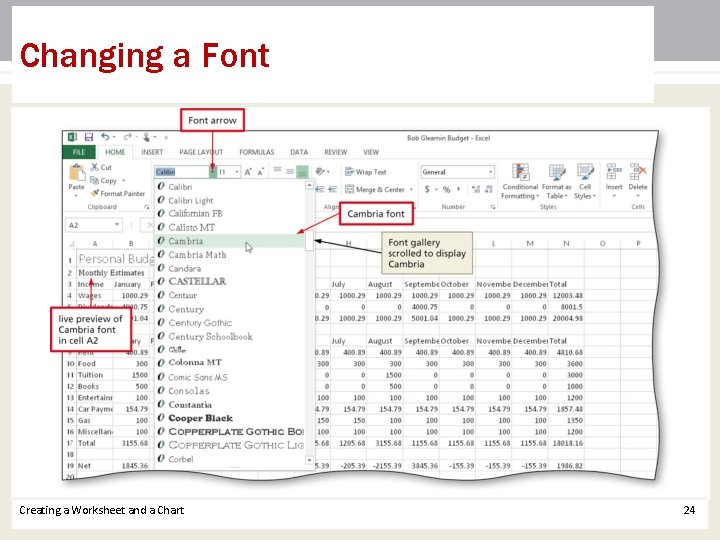Viewport: 720px width, 540px height.
Task: Click the Copy icon
Action: coord(95,180)
